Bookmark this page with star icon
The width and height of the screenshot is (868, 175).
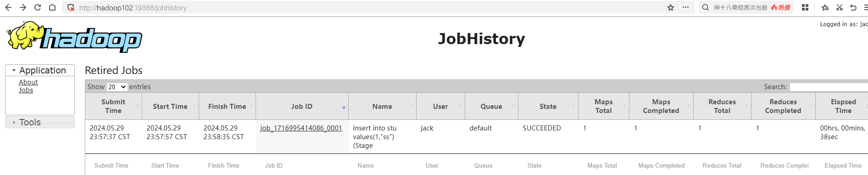coord(671,7)
